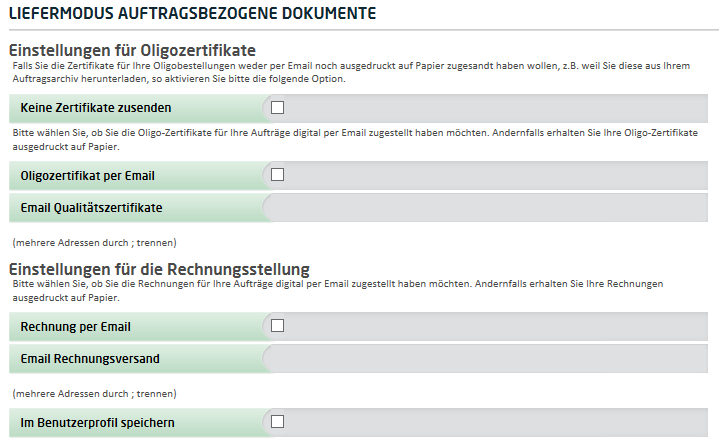The image size is (720, 444).
Task: Click the Keine Zertifikate zusenden label
Action: (x=95, y=108)
